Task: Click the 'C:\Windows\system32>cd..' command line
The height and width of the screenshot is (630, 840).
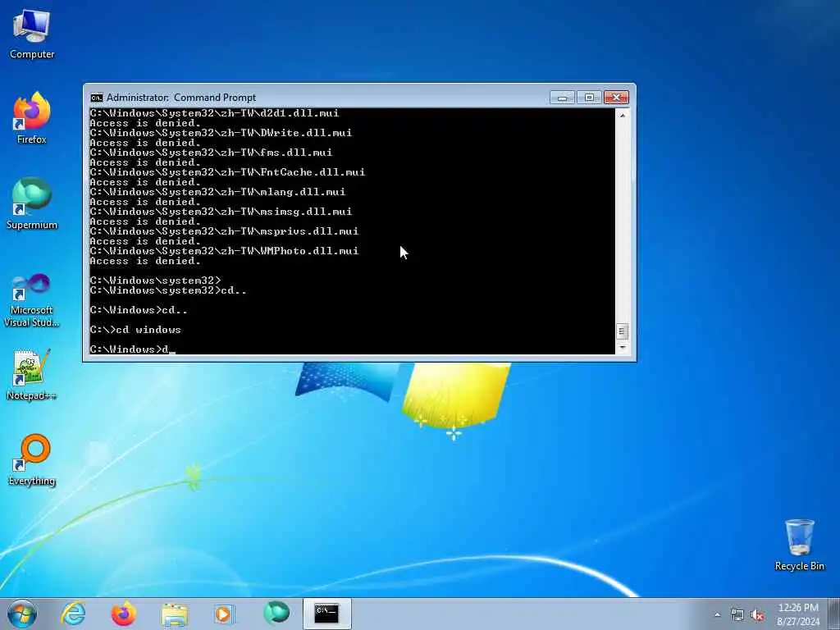Action: 168,290
